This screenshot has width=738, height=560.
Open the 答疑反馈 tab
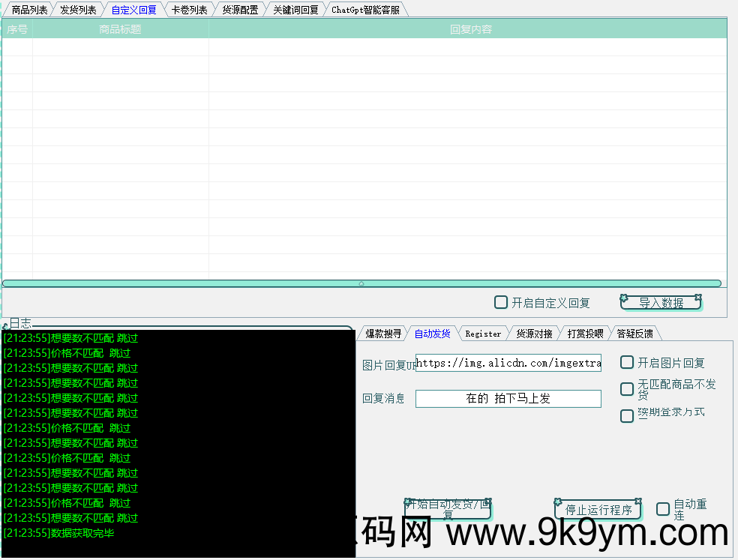point(634,334)
